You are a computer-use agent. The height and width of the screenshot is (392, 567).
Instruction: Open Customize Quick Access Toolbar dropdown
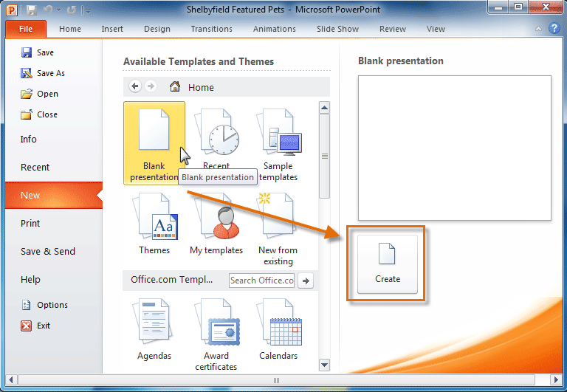click(x=88, y=10)
